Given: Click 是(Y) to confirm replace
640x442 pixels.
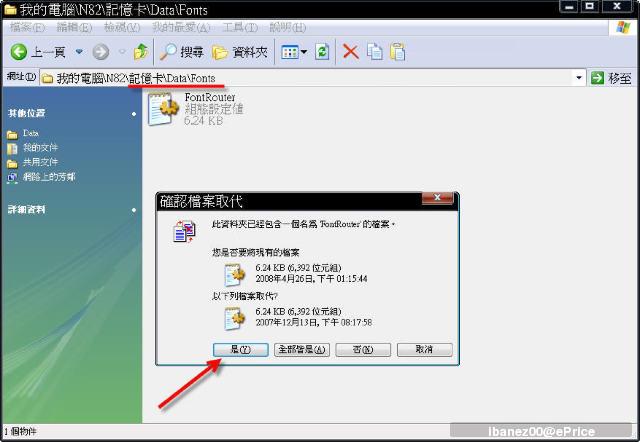Looking at the screenshot, I should 241,349.
